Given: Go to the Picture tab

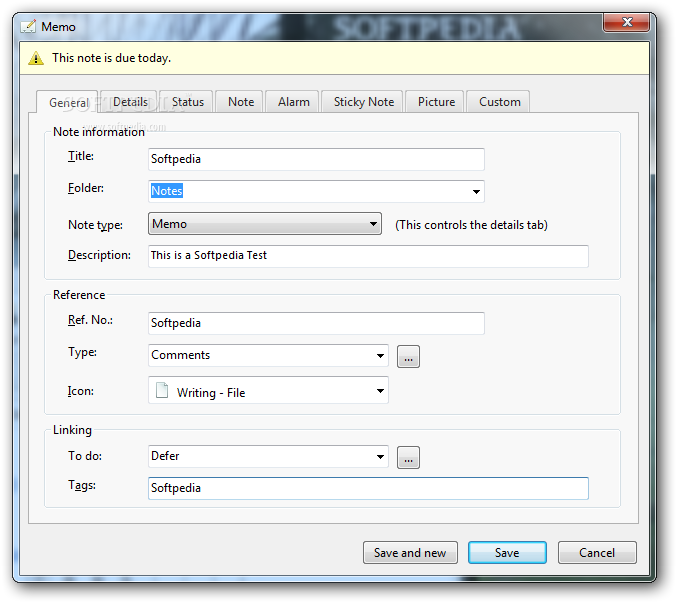Looking at the screenshot, I should 436,102.
